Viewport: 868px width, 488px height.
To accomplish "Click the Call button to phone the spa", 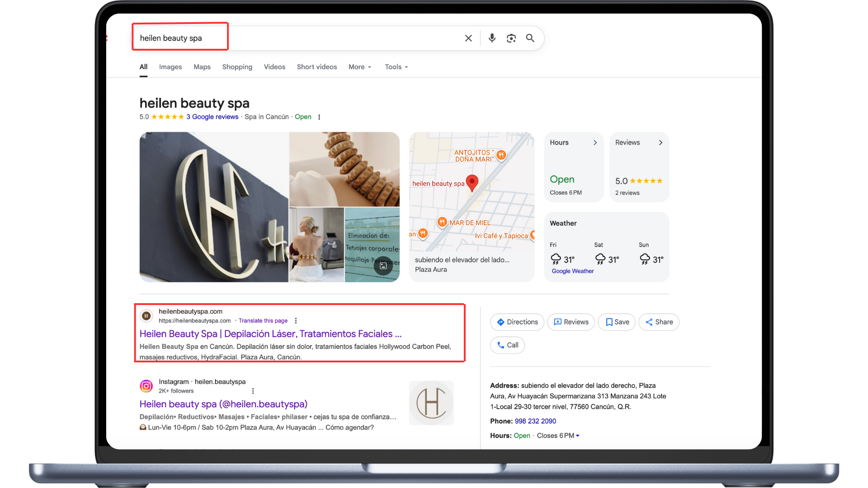I will tap(507, 345).
